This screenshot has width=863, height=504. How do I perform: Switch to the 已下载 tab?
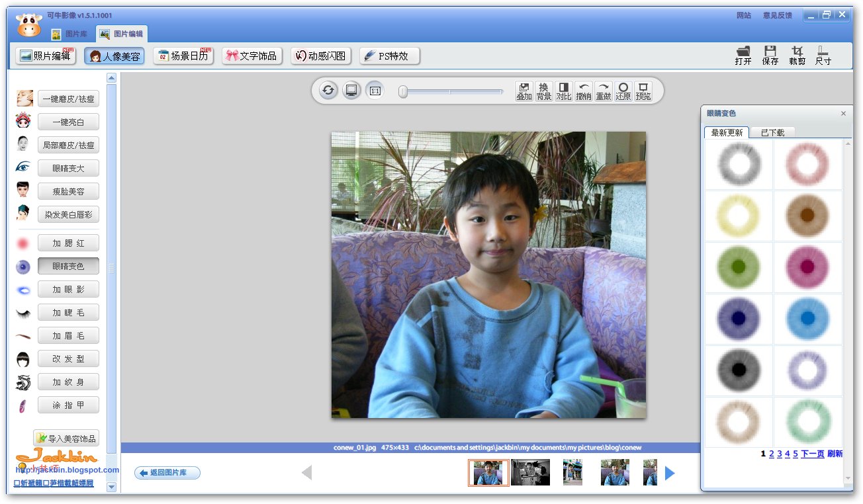point(772,132)
